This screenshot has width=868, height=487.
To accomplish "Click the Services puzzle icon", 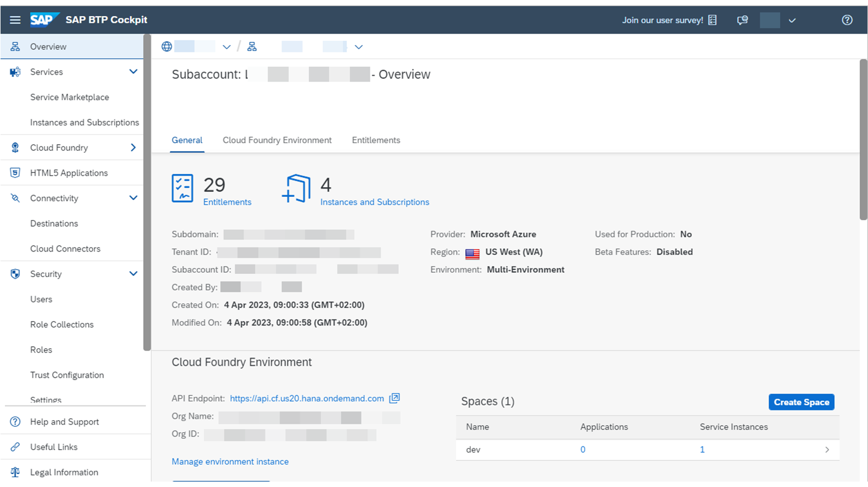I will tap(15, 72).
